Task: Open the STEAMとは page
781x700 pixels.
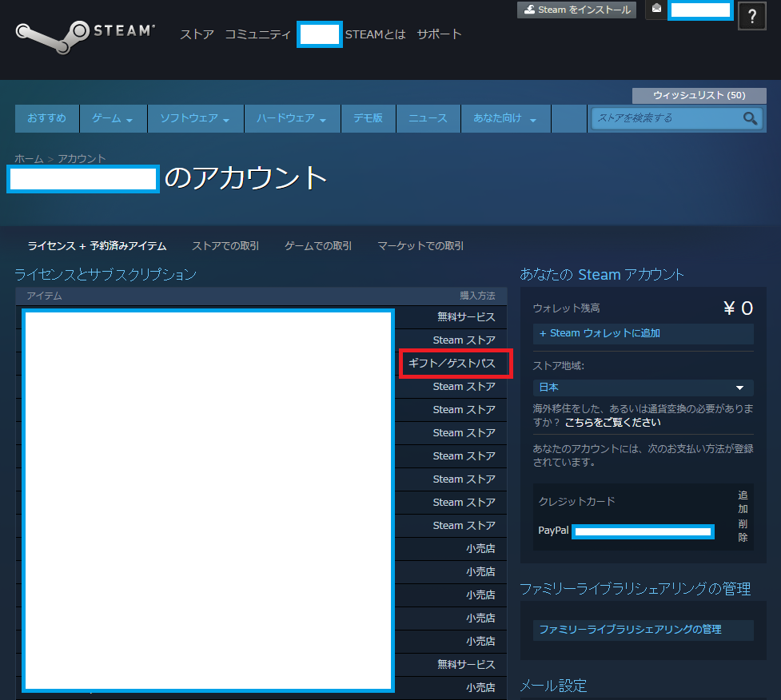Action: pos(375,34)
